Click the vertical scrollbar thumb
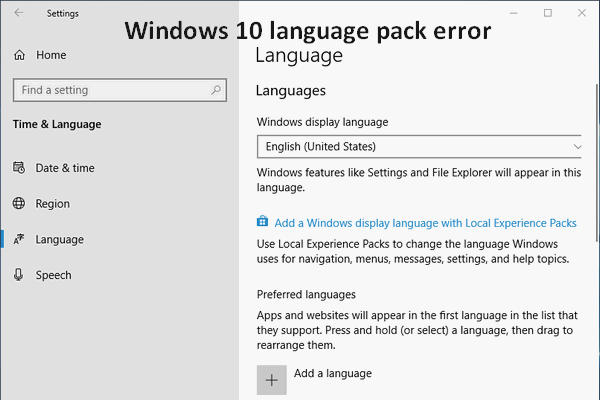Screen dimensions: 600x400 (x=597, y=163)
